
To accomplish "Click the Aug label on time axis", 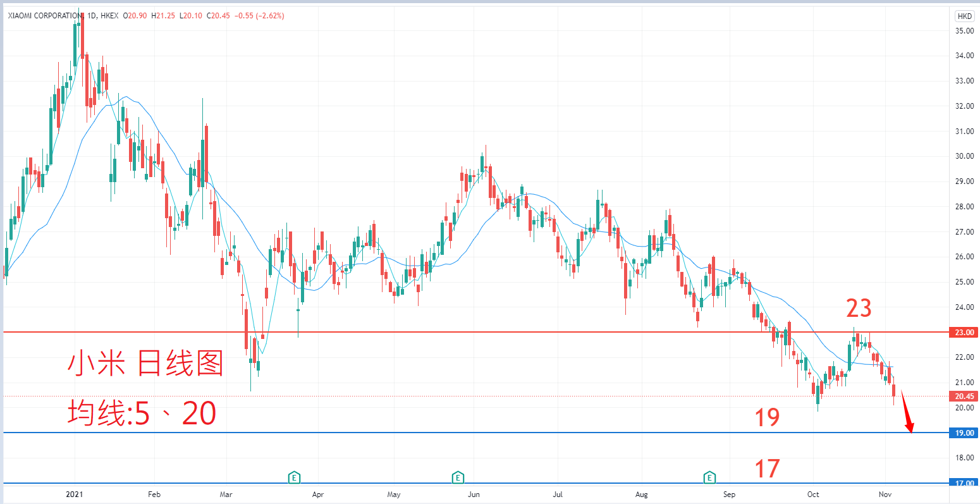I will click(x=642, y=495).
